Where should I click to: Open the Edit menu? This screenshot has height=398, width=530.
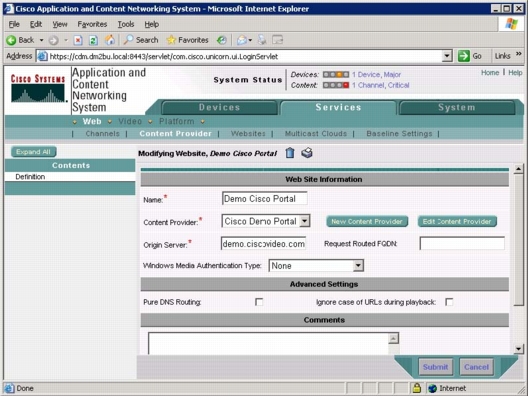pos(36,24)
